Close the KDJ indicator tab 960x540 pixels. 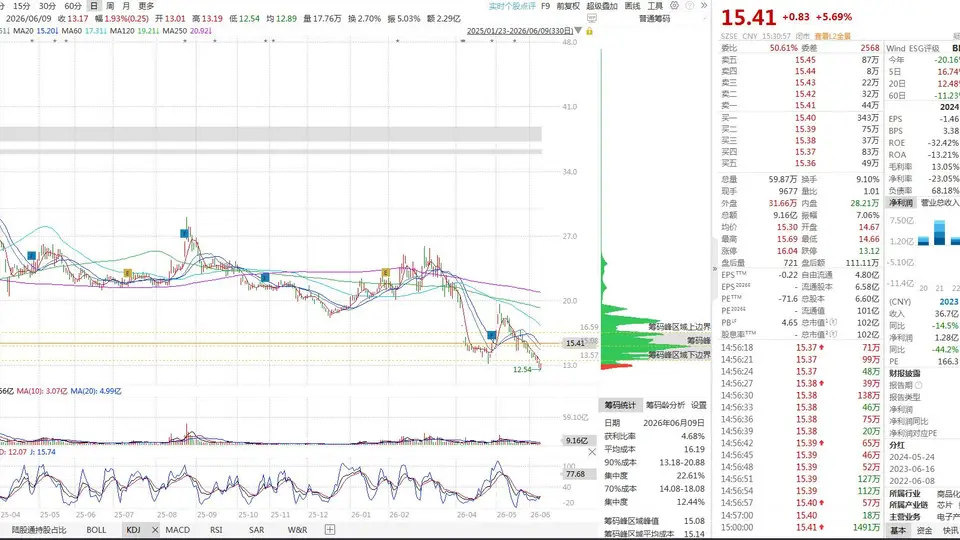[x=155, y=530]
